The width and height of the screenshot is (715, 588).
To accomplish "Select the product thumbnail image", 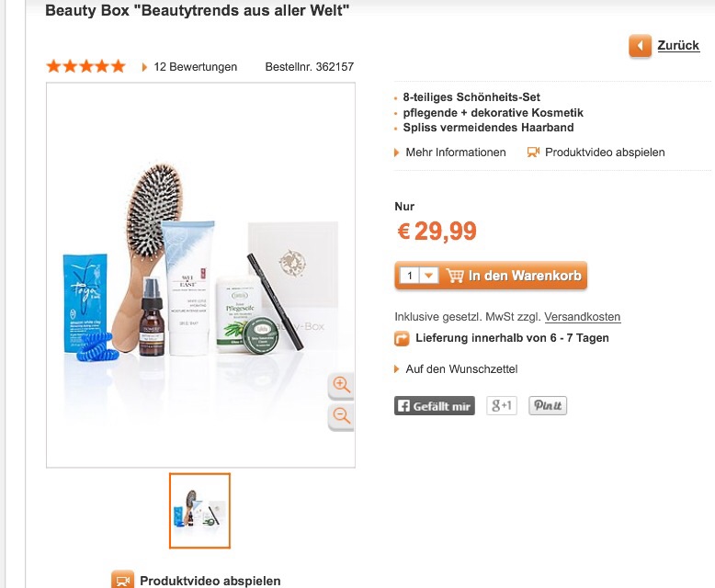I will click(x=199, y=511).
